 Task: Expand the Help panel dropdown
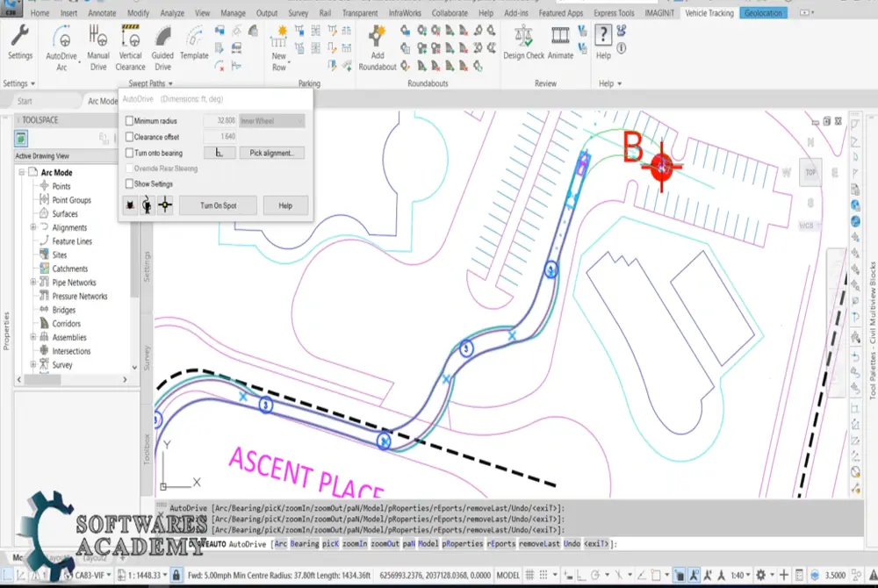(x=610, y=83)
